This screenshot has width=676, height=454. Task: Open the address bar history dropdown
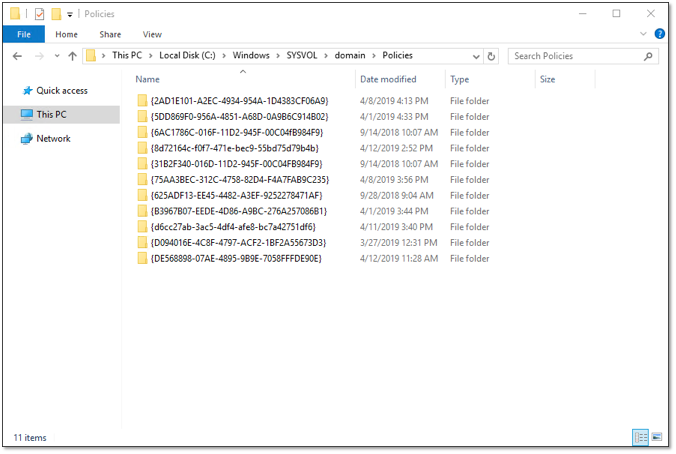click(x=478, y=56)
